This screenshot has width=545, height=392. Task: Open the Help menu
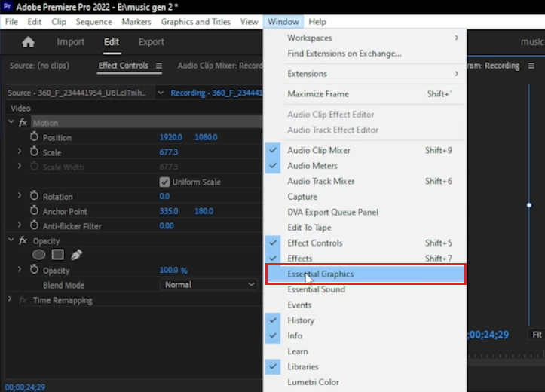317,22
